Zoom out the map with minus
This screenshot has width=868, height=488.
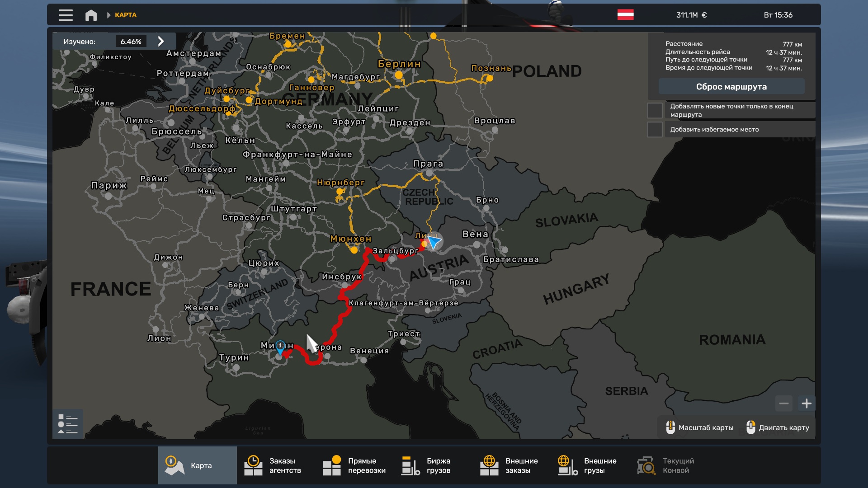point(784,404)
